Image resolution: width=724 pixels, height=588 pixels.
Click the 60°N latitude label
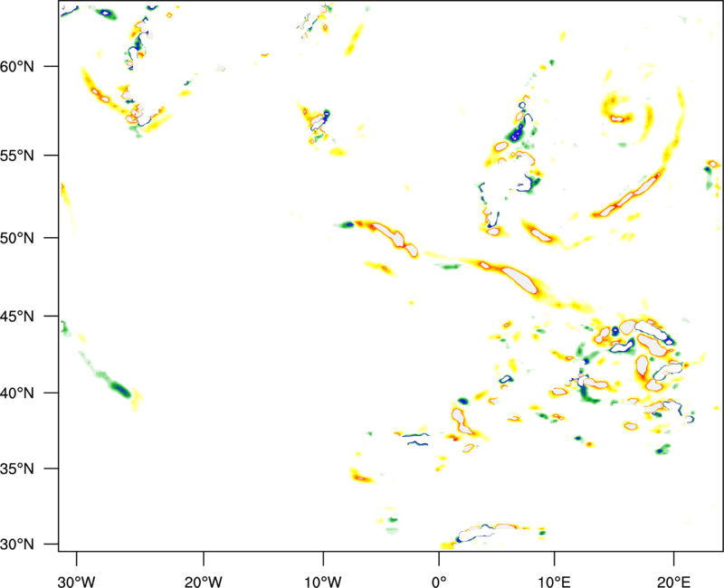[17, 66]
